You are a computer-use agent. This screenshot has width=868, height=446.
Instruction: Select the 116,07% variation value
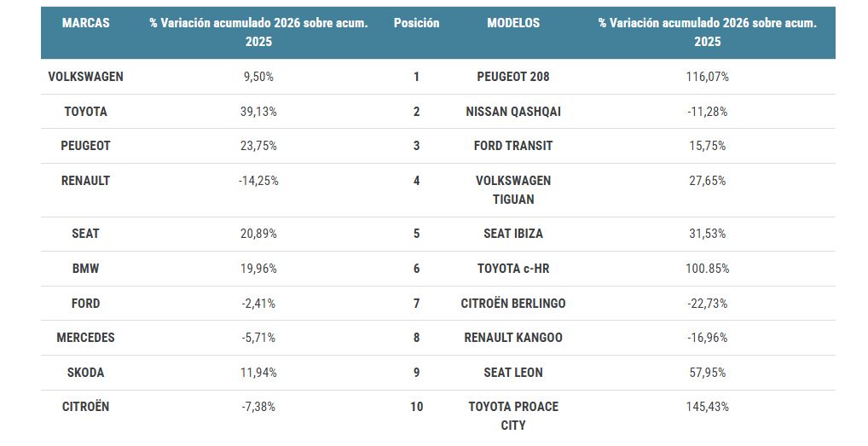(707, 77)
